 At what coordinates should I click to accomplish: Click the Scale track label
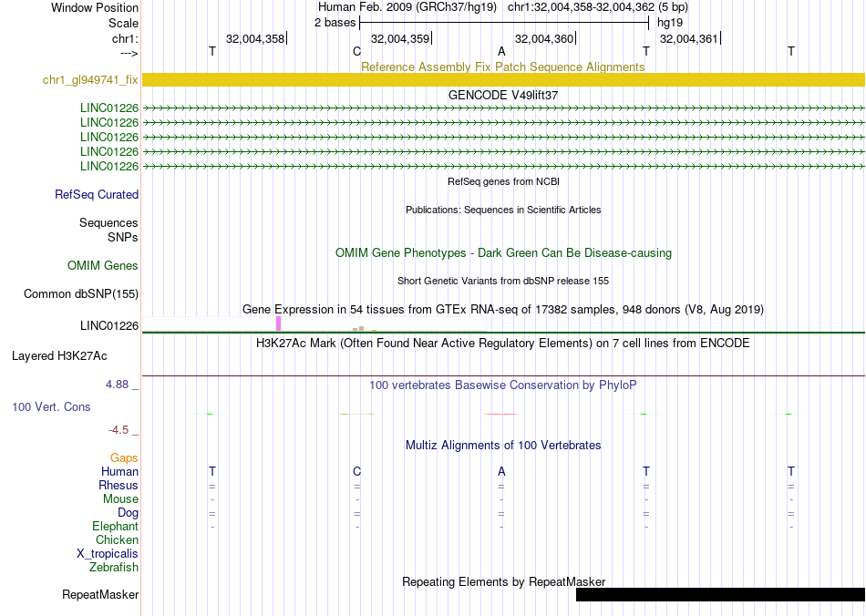click(x=123, y=23)
